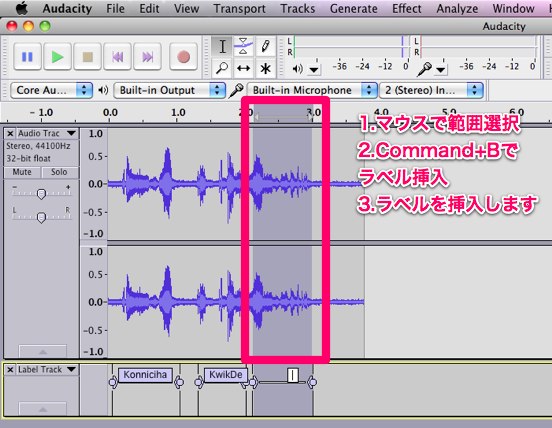Image resolution: width=552 pixels, height=428 pixels.
Task: Select the Draw pencil tool
Action: 265,46
